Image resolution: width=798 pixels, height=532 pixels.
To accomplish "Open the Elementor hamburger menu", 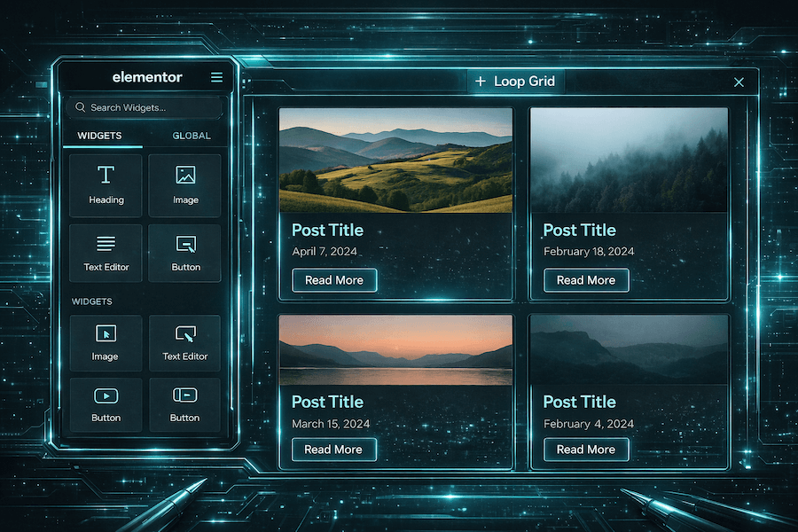I will (x=216, y=78).
